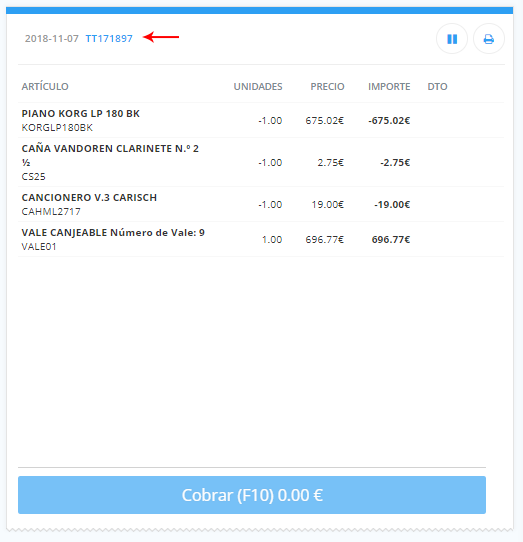Viewport: 523px width, 542px height.
Task: Click article code VALE01
Action: pyautogui.click(x=39, y=246)
